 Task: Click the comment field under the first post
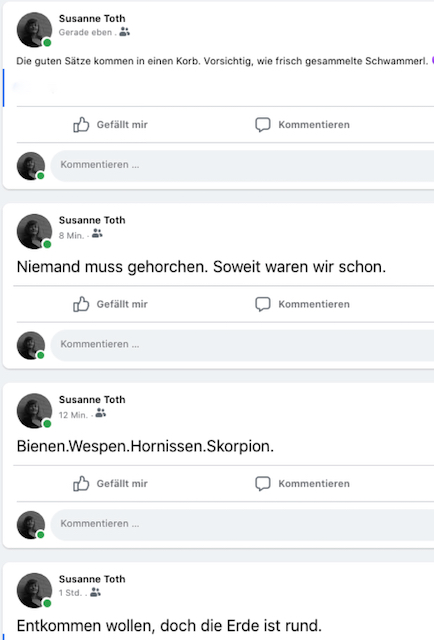pyautogui.click(x=242, y=165)
